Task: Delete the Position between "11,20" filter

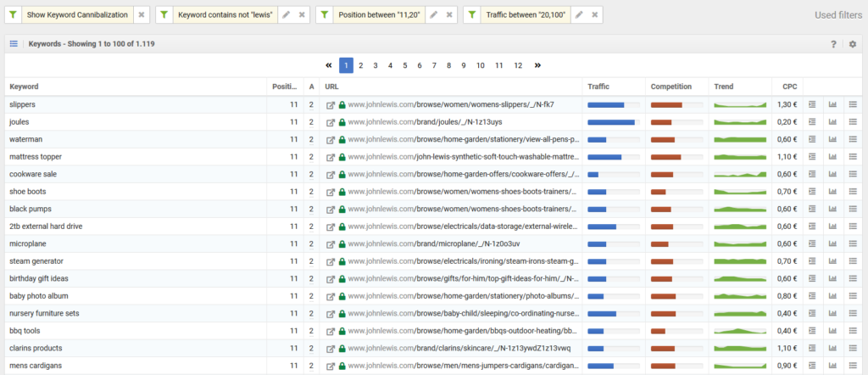Action: pyautogui.click(x=450, y=15)
